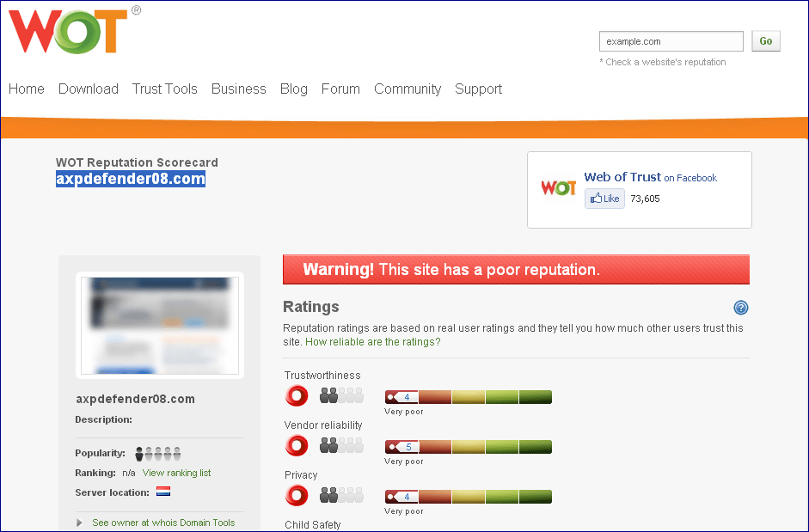Open the View ranking list link
Image resolution: width=809 pixels, height=532 pixels.
pos(176,473)
